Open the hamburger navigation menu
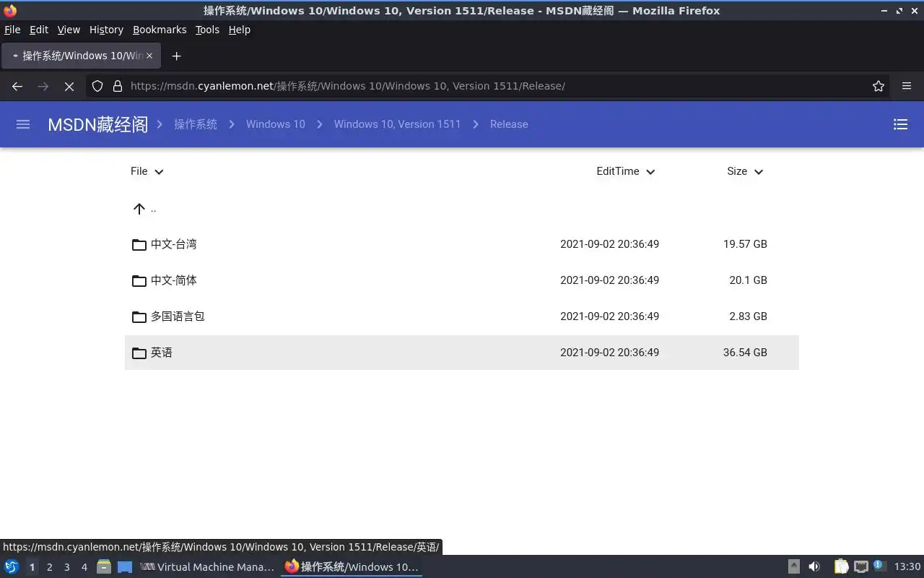 23,124
